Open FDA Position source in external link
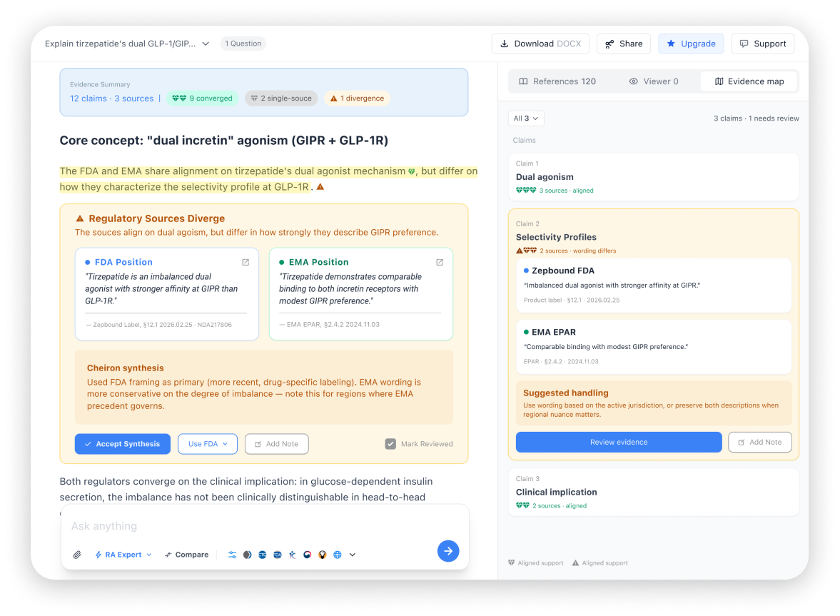840x616 pixels. click(246, 263)
